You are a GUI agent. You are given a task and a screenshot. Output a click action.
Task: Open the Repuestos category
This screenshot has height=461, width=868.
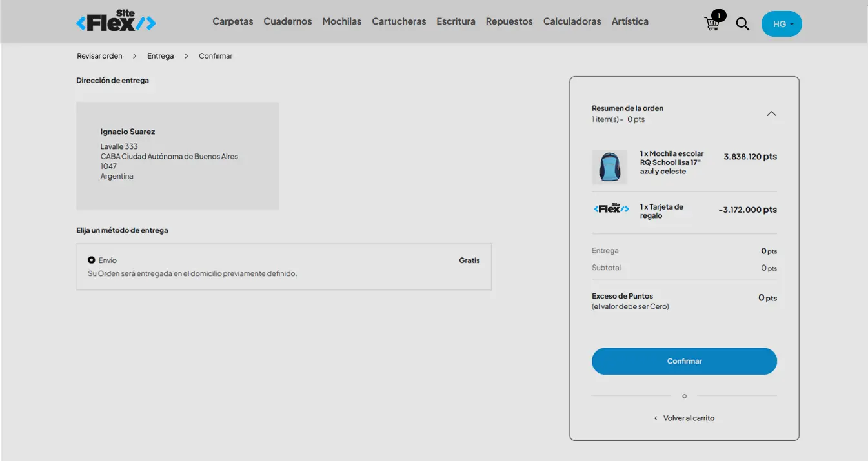tap(509, 21)
